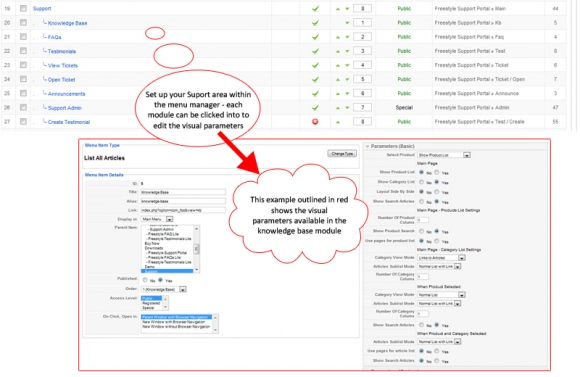The height and width of the screenshot is (377, 580).
Task: Open the Display in Main Menu dropdown
Action: pos(157,219)
